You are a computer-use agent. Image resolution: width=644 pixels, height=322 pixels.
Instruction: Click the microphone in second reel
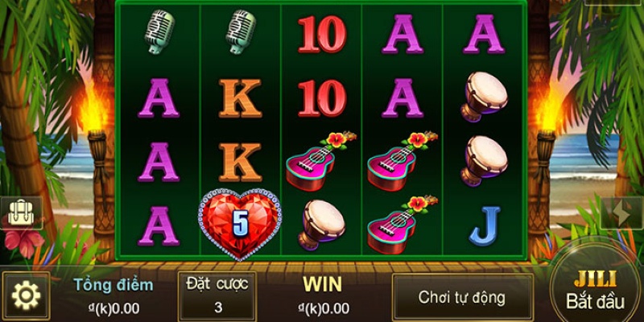click(x=240, y=31)
